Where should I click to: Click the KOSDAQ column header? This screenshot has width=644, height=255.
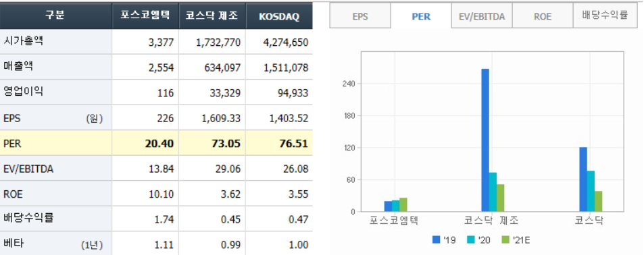pyautogui.click(x=279, y=16)
